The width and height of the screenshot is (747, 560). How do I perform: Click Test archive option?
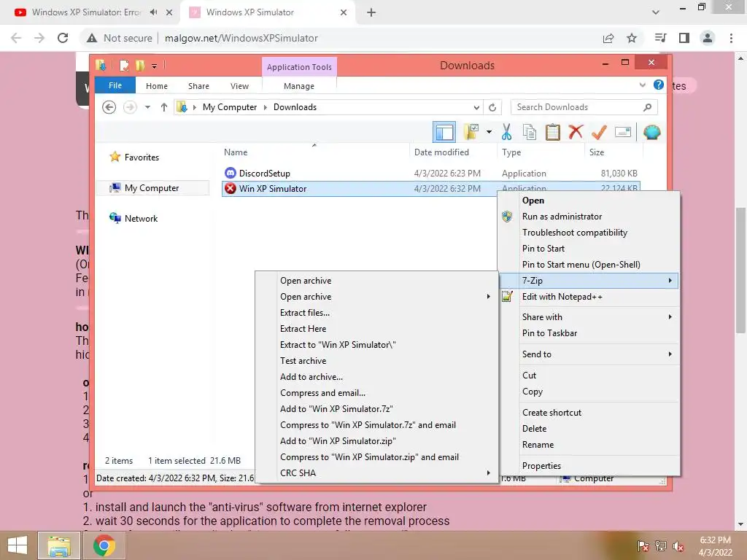303,361
